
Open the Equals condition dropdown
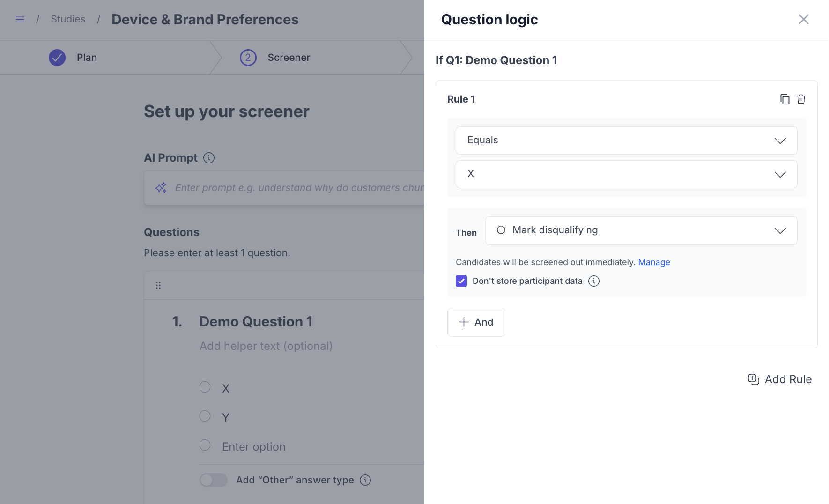[x=626, y=141]
